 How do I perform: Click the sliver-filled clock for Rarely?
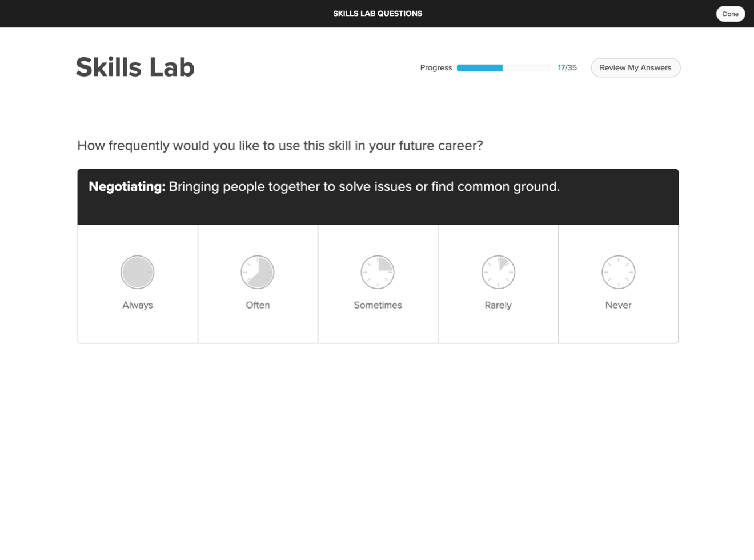point(498,272)
